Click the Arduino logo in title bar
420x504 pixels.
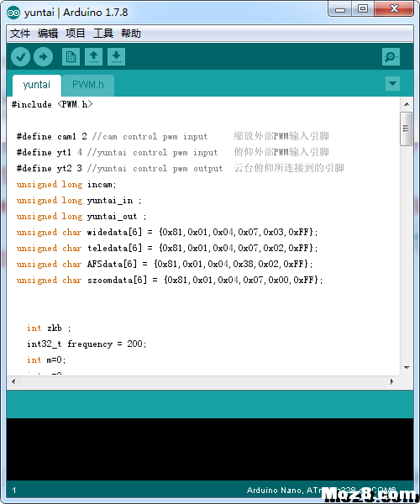point(13,13)
